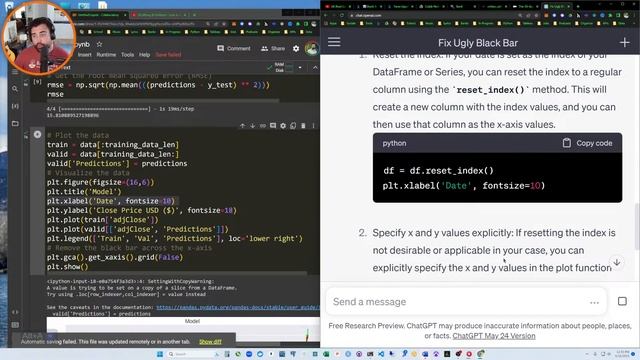Reload the ChatGPT browser page
The width and height of the screenshot is (640, 360).
342,16
